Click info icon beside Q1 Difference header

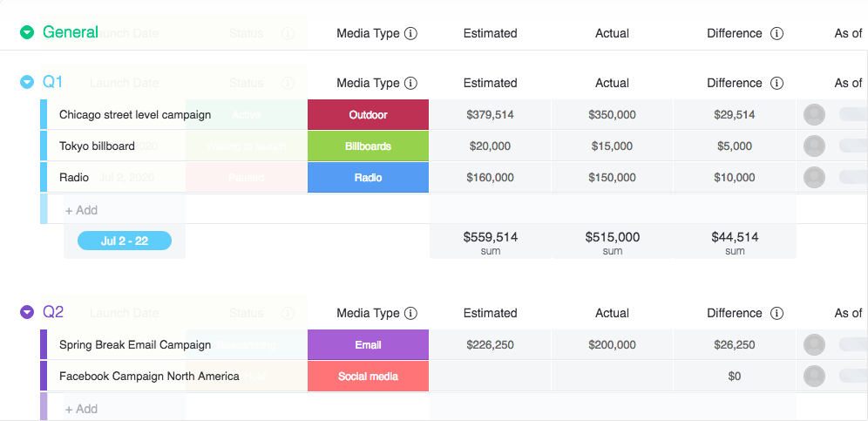pos(776,83)
